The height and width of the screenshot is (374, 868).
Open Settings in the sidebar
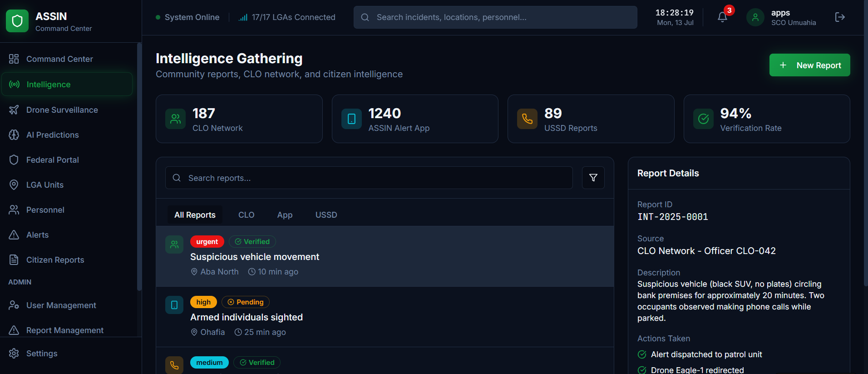(x=67, y=354)
